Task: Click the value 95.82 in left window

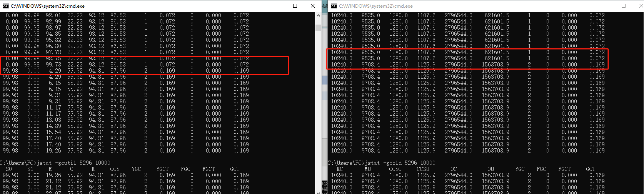Action: (x=53, y=40)
